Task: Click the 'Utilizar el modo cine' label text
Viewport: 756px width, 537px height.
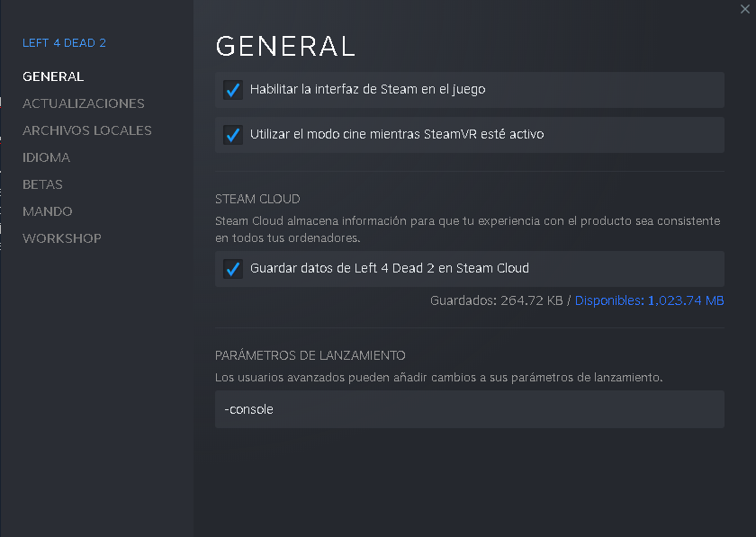Action: 397,135
